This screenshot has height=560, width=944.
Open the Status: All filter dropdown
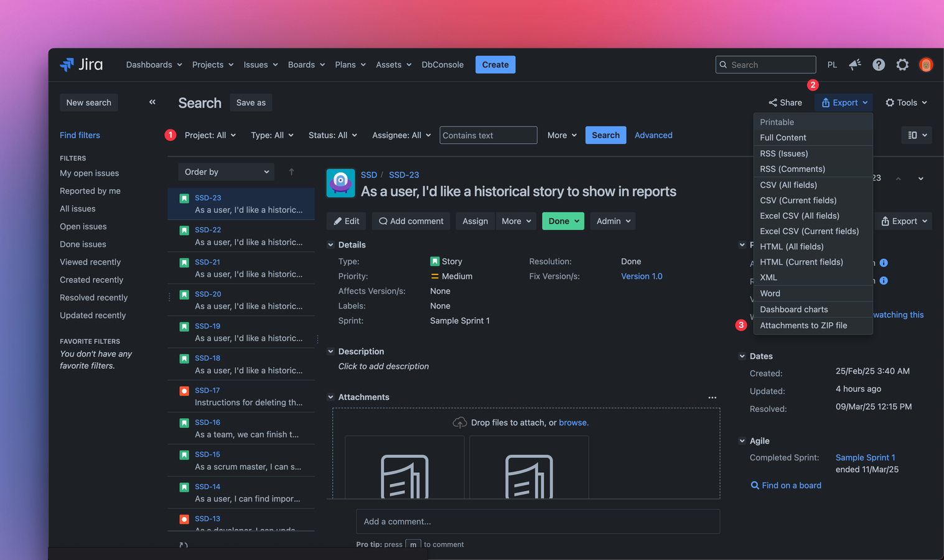(x=333, y=135)
